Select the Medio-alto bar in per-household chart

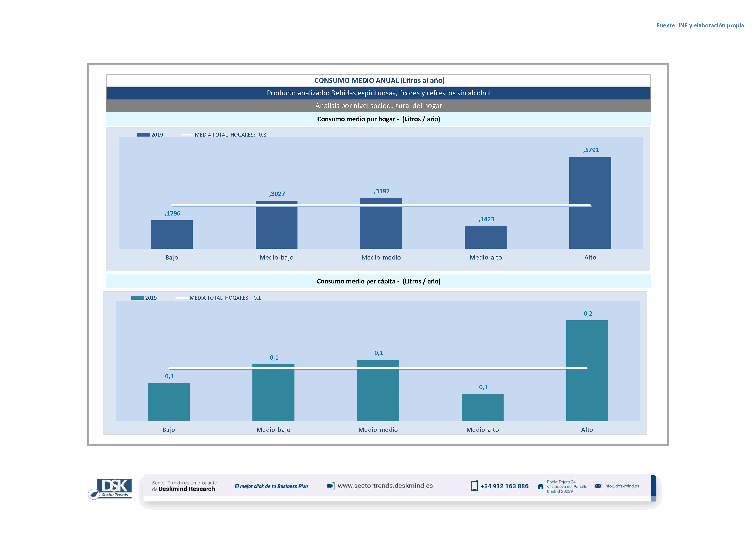(485, 237)
